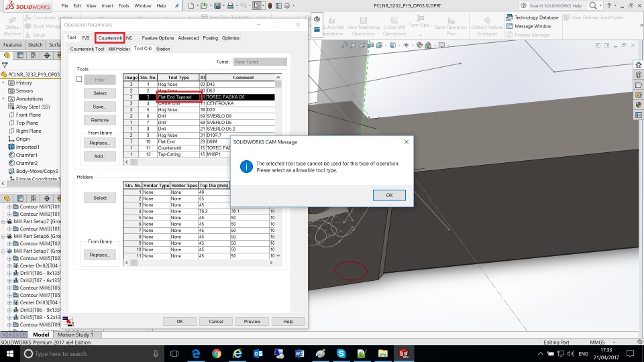Open PropertyManager tab icon in upper panel

[19, 56]
